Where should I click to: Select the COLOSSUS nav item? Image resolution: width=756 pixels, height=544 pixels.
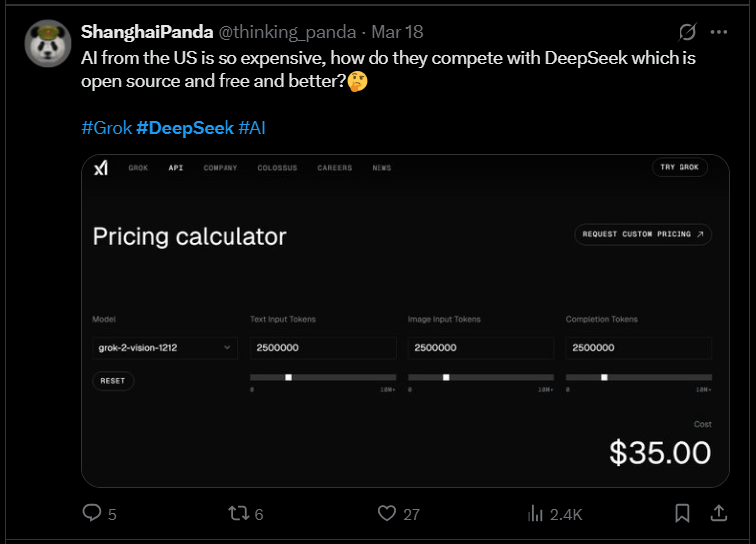tap(277, 168)
